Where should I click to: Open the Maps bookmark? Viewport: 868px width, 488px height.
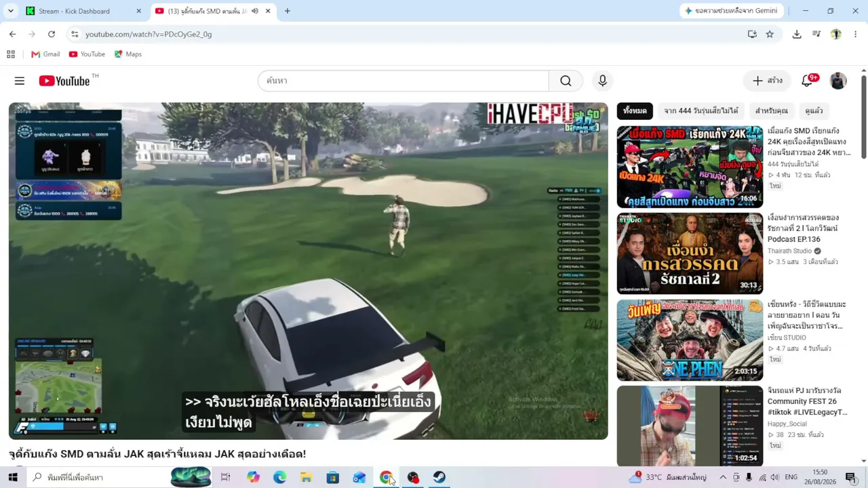click(127, 54)
